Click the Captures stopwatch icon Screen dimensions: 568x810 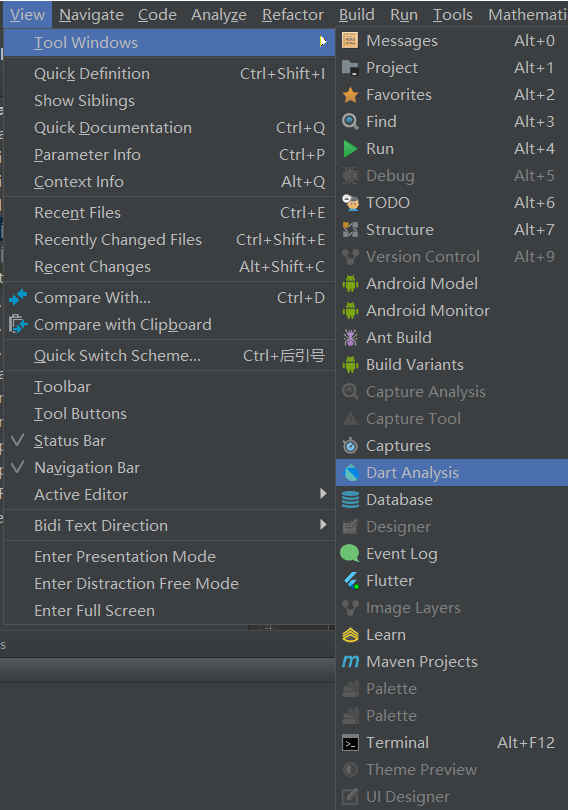[350, 445]
